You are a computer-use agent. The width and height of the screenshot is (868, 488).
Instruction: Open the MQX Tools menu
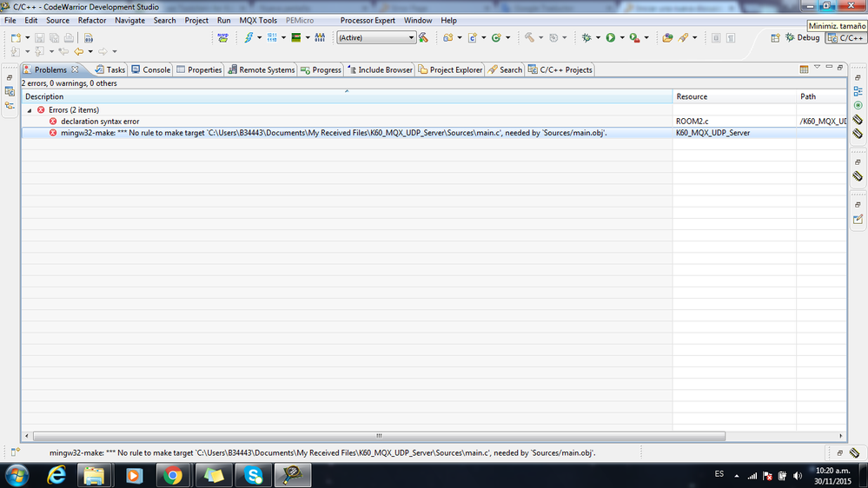click(258, 21)
